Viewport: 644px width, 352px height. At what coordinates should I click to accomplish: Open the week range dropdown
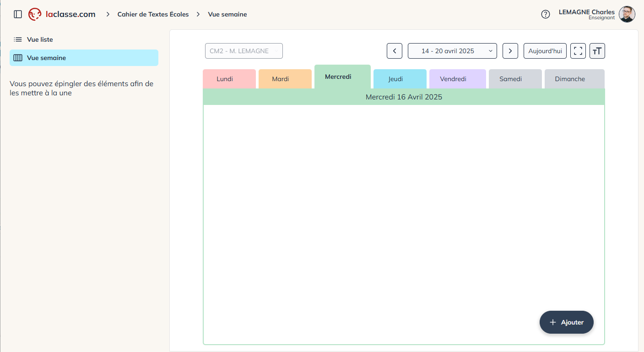tap(452, 51)
